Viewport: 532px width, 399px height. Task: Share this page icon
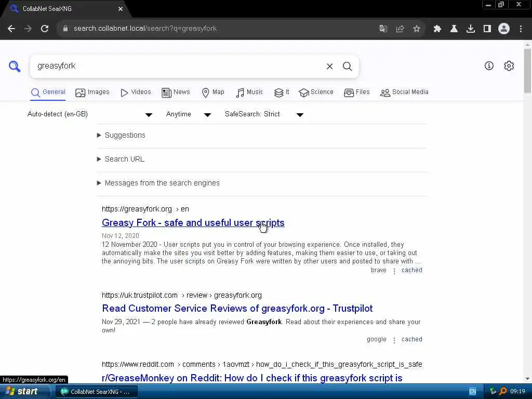[x=400, y=29]
